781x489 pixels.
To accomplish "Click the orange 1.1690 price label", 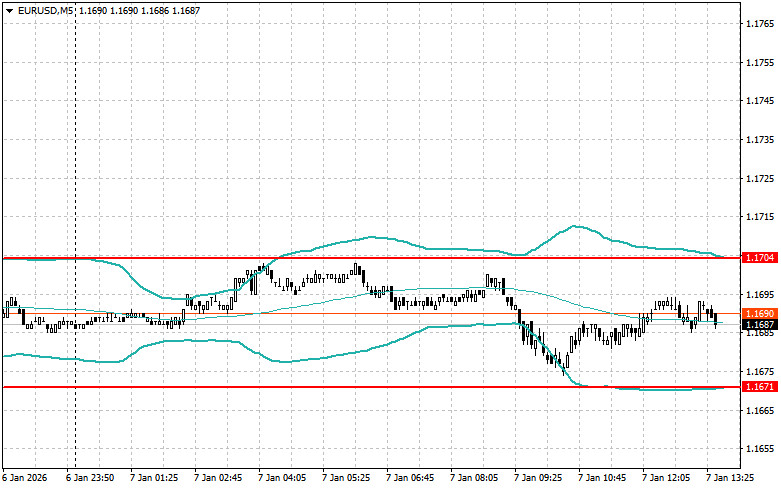I will pos(759,314).
